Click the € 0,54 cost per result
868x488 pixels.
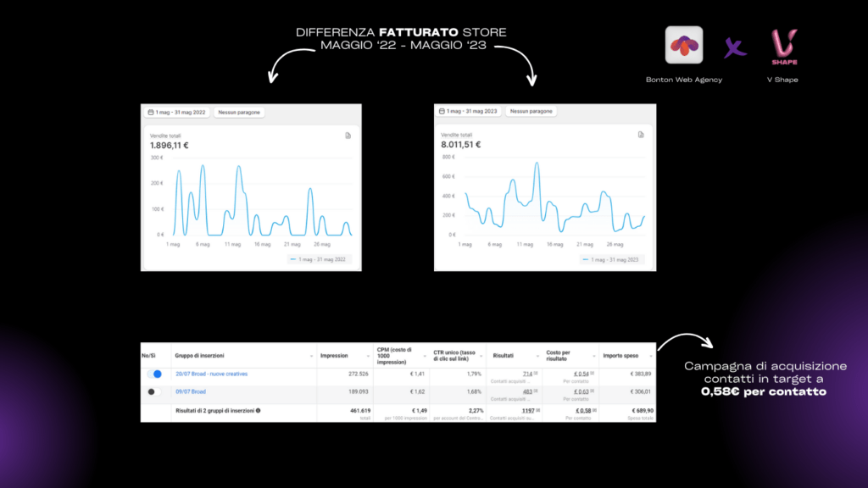click(x=581, y=374)
